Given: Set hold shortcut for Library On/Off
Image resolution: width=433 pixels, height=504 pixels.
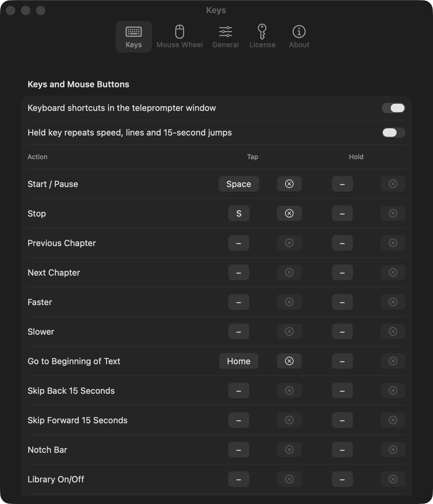Looking at the screenshot, I should pyautogui.click(x=342, y=479).
